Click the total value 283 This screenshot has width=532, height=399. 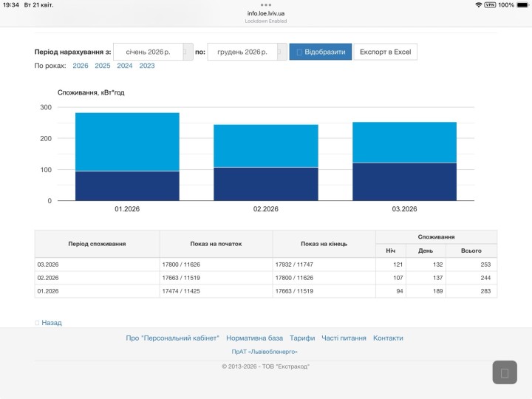485,291
